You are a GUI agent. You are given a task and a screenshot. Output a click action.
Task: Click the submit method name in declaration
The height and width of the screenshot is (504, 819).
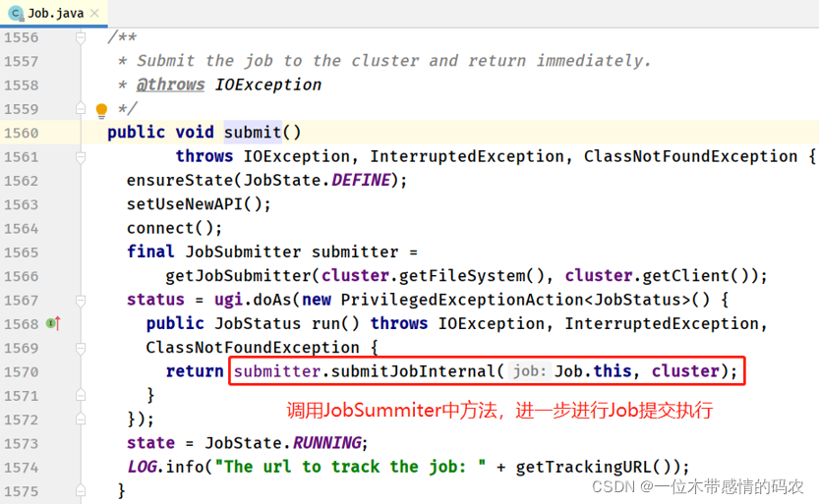tap(252, 133)
